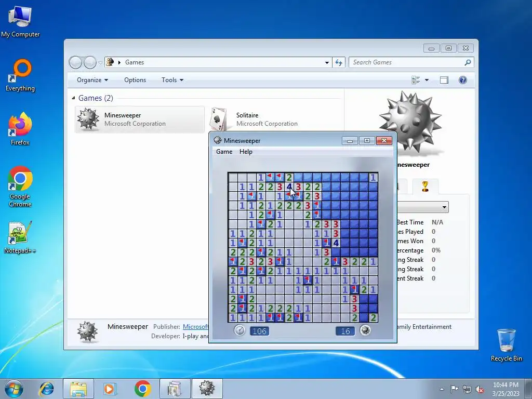
Task: Click the search magnifier icon
Action: (468, 62)
